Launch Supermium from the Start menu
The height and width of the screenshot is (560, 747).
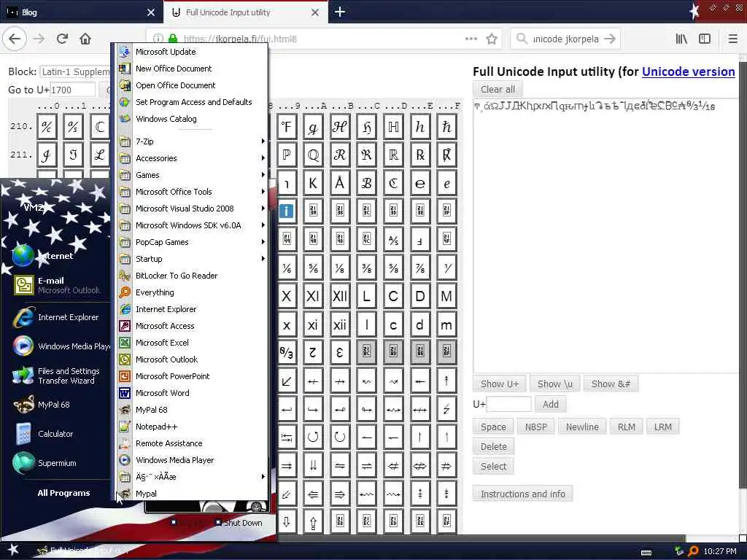[x=57, y=463]
